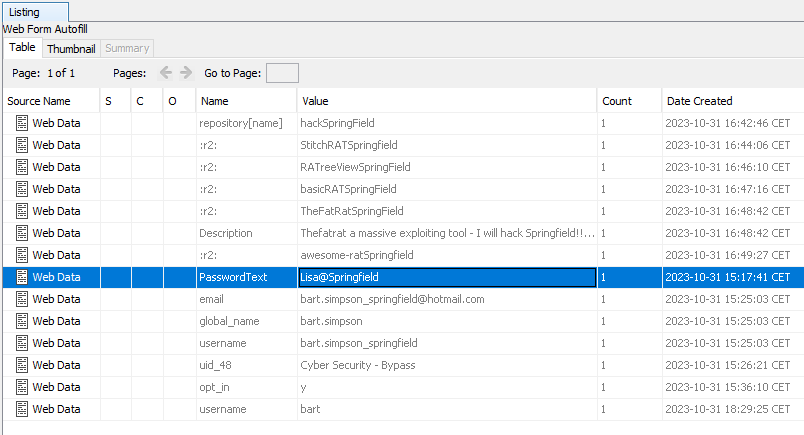Click the Web Data icon in hackSpringField row
The width and height of the screenshot is (804, 435).
click(22, 123)
